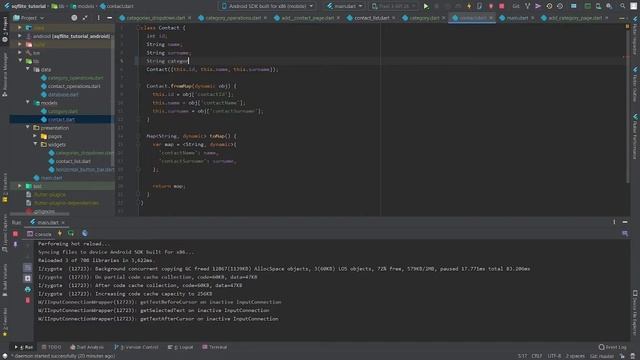Click the UTF-8 encoding in status bar
The height and width of the screenshot is (360, 640).
(554, 356)
